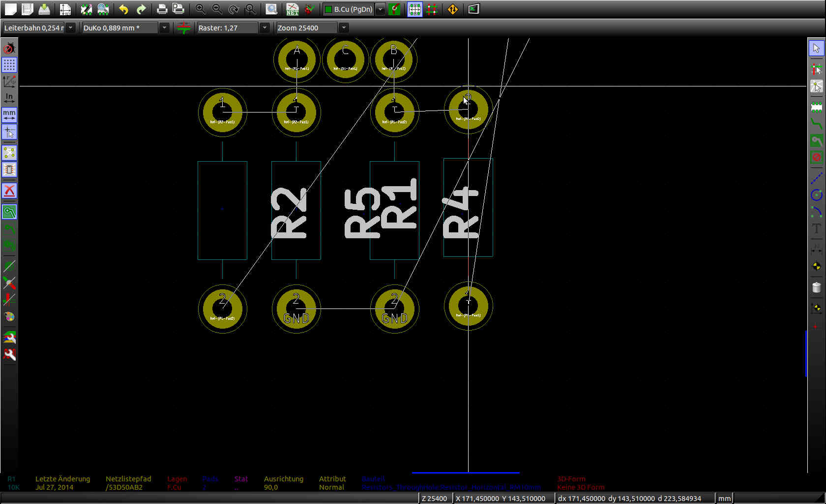Expand the Raster grid size dropdown
The width and height of the screenshot is (826, 504).
point(265,28)
